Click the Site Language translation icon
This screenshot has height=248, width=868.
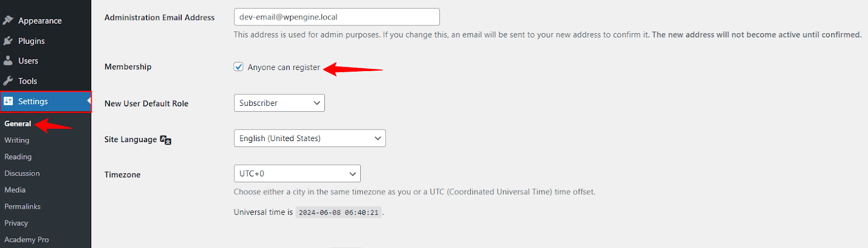(x=165, y=140)
